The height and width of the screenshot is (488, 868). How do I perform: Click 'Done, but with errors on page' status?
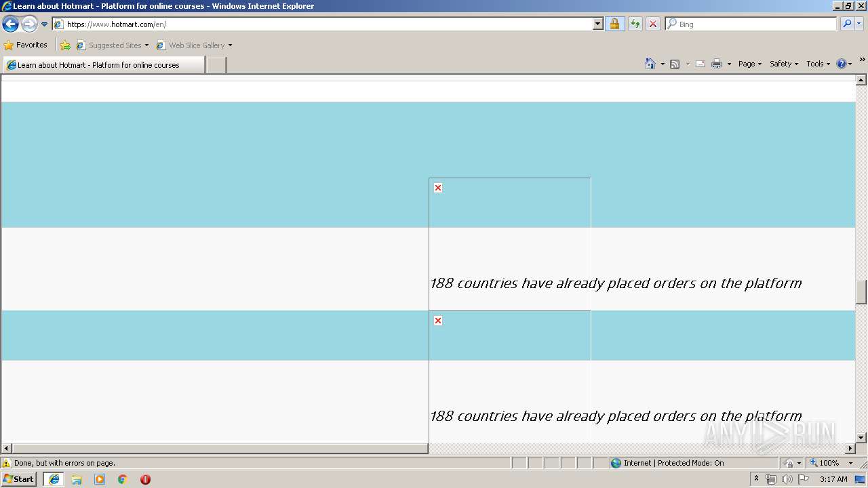pyautogui.click(x=64, y=464)
